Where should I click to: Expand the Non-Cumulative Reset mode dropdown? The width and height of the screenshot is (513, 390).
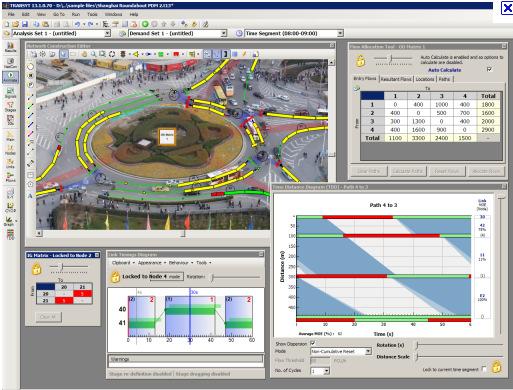coord(368,351)
